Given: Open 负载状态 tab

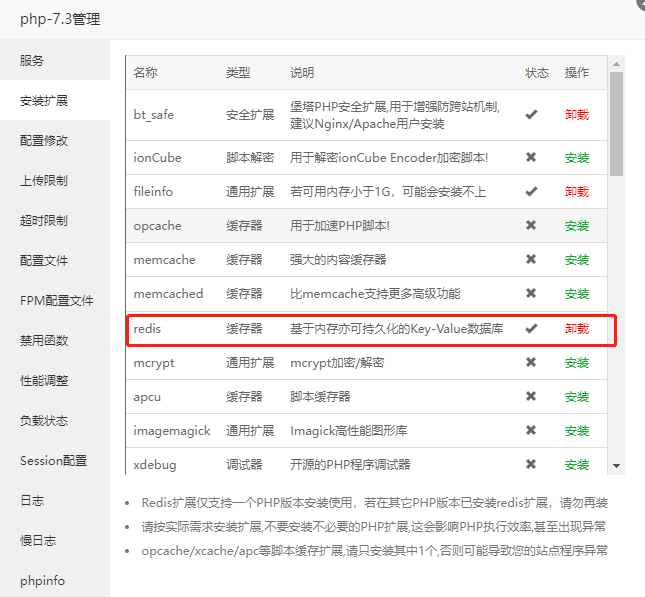Looking at the screenshot, I should (x=55, y=420).
